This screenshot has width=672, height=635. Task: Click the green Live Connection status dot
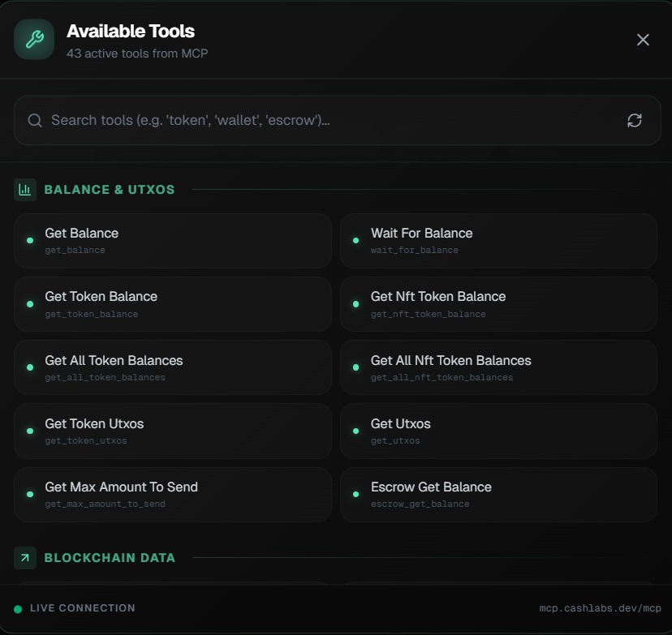point(18,608)
